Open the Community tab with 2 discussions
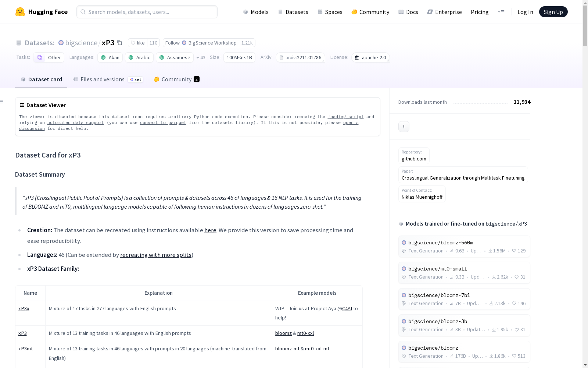This screenshot has width=588, height=368. (176, 79)
